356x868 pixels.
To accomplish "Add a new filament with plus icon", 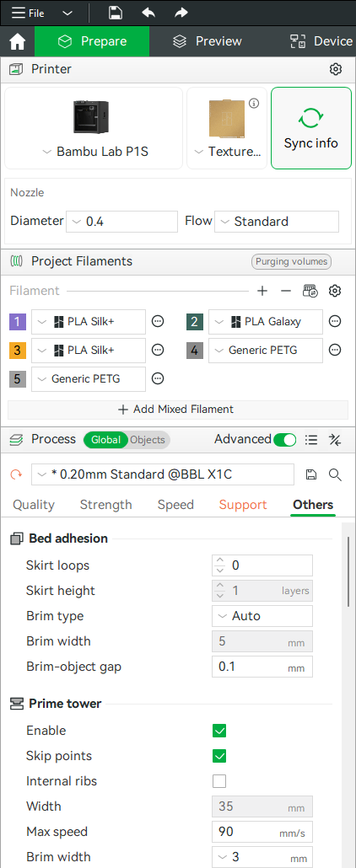I will [x=262, y=291].
